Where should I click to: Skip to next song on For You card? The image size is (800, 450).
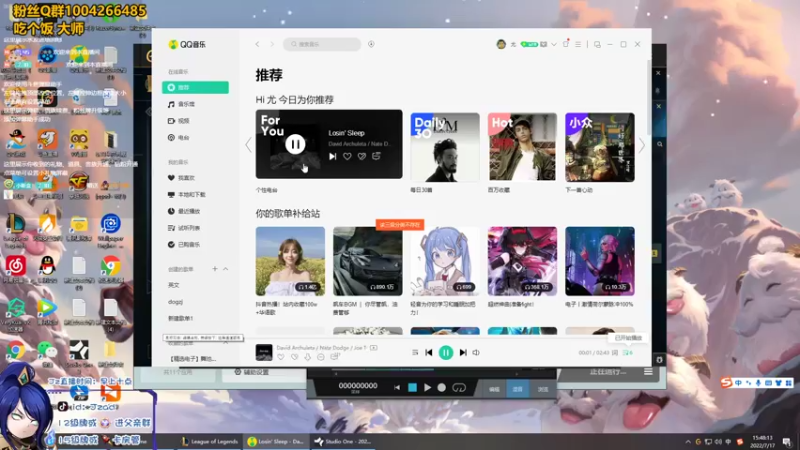coord(333,157)
